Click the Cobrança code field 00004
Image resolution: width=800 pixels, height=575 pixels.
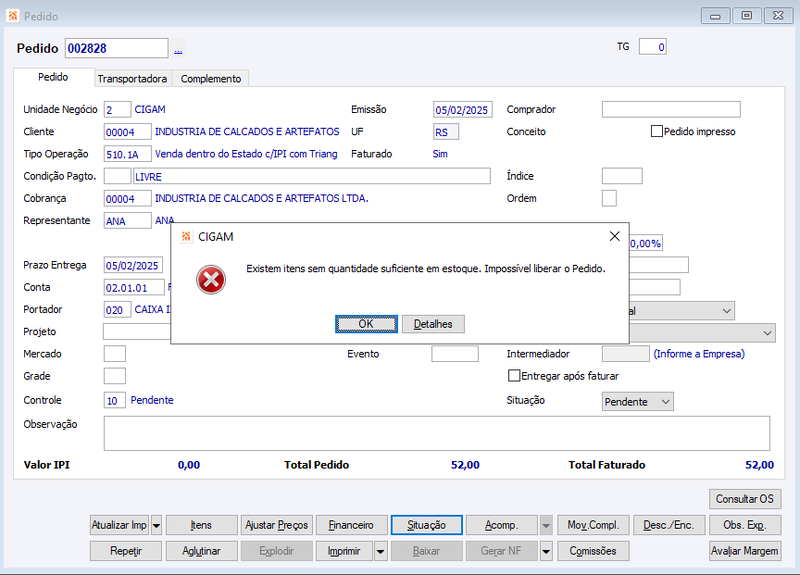point(128,198)
